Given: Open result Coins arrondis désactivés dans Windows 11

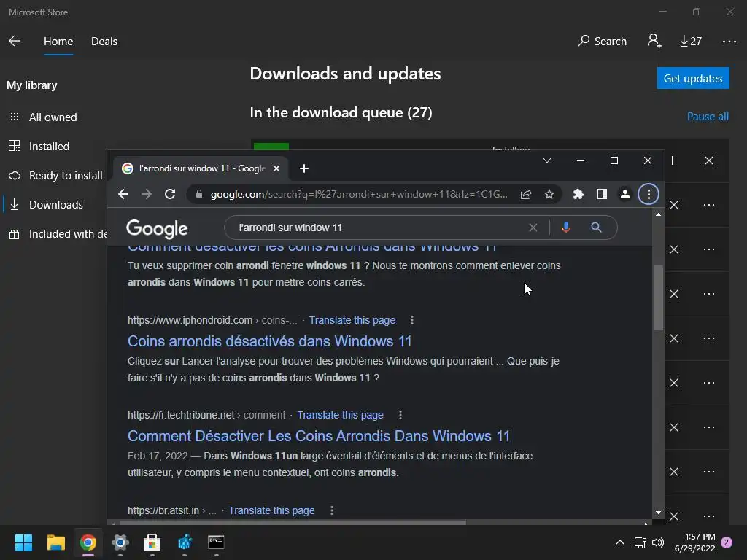Looking at the screenshot, I should 270,341.
